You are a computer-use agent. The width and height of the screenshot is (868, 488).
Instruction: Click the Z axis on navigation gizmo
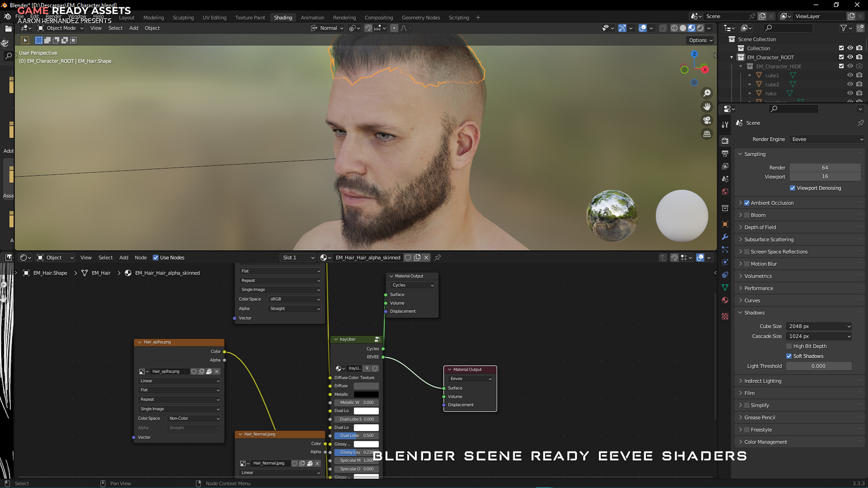click(694, 54)
